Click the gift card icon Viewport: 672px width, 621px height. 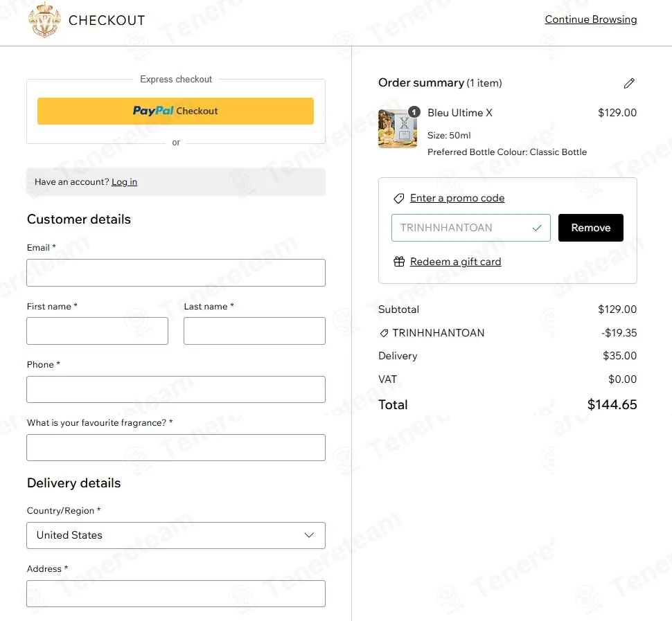(x=399, y=262)
